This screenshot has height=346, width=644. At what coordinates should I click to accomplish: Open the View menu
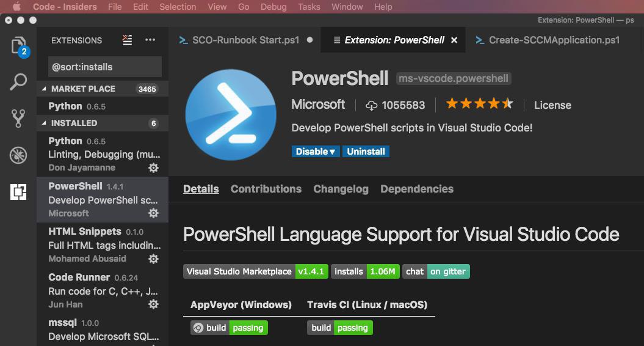[x=217, y=7]
